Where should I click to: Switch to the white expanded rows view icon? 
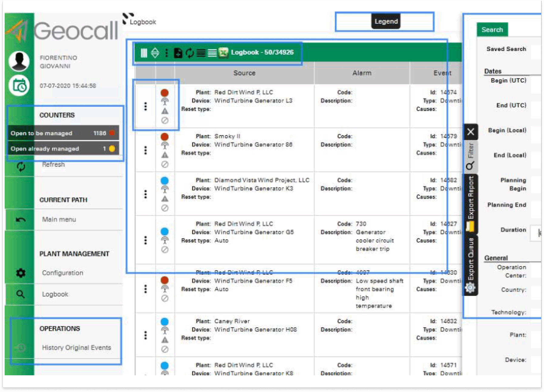pyautogui.click(x=212, y=53)
